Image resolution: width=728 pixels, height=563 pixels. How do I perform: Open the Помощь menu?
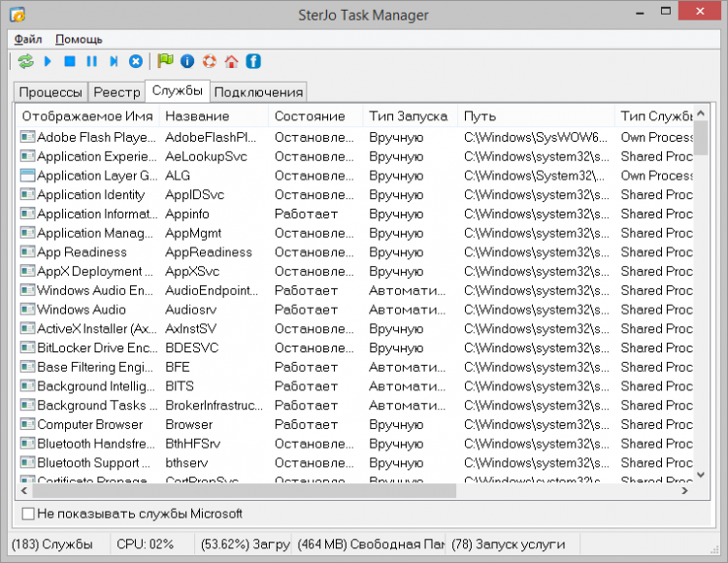[x=79, y=39]
